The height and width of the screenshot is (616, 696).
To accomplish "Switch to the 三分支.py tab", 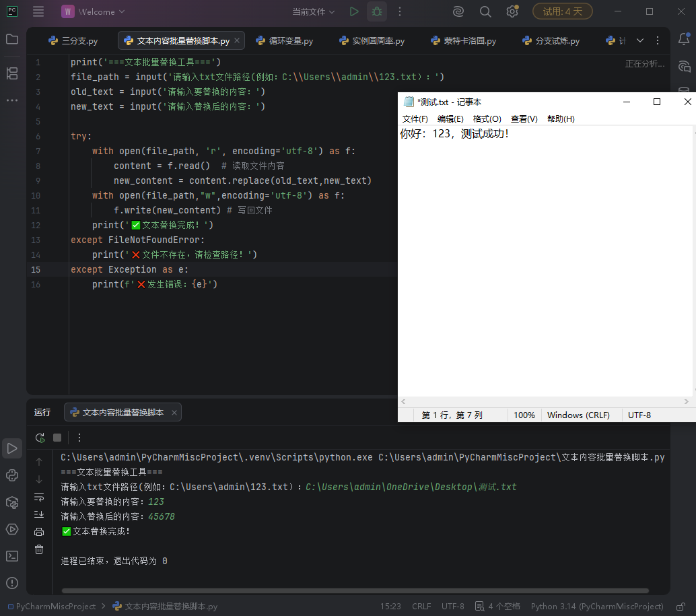I will point(73,41).
